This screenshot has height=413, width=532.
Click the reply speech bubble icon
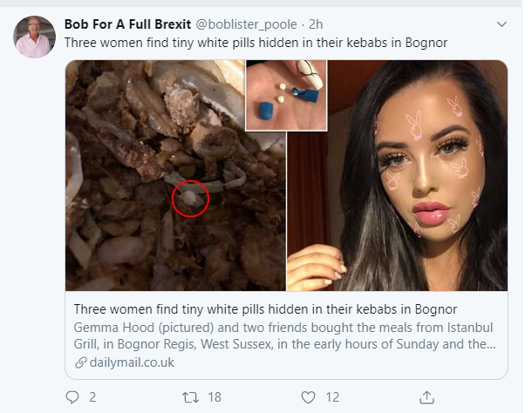tap(72, 397)
